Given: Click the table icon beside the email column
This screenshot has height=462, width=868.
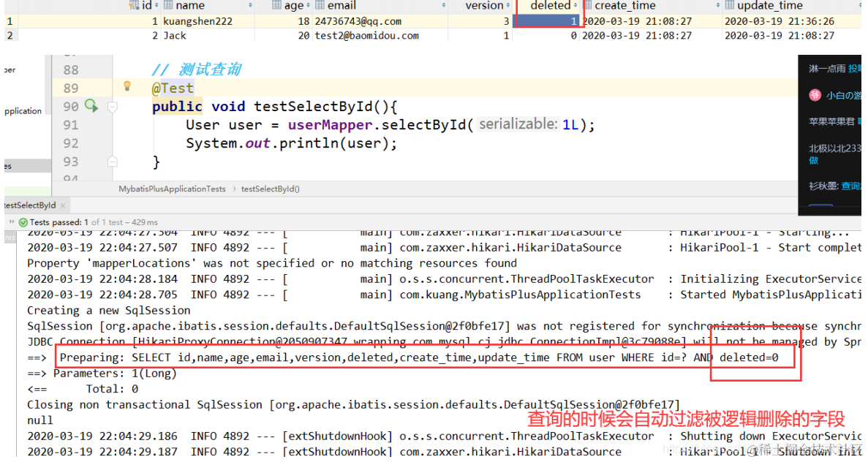Looking at the screenshot, I should pyautogui.click(x=320, y=6).
